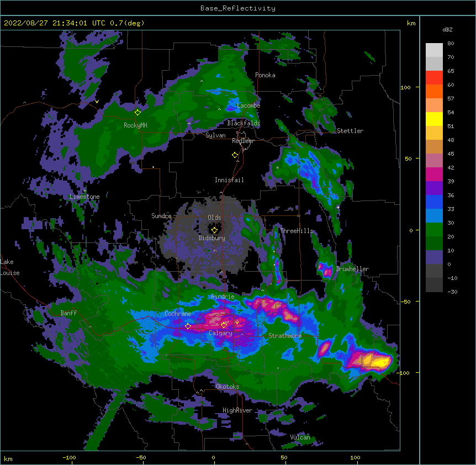Select the Sylvan label
Screen dimensions: 476x465
pos(215,135)
